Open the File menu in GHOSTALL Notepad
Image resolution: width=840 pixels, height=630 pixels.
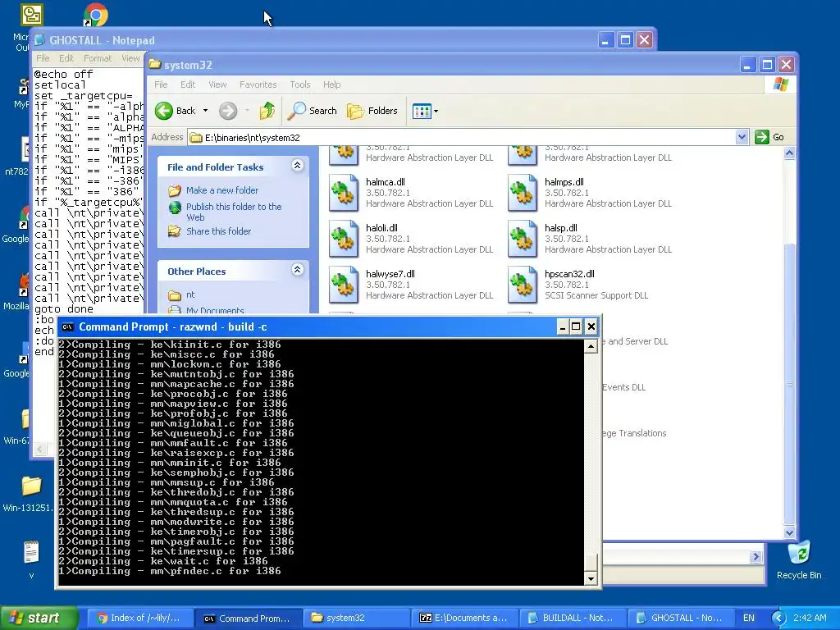pos(43,58)
